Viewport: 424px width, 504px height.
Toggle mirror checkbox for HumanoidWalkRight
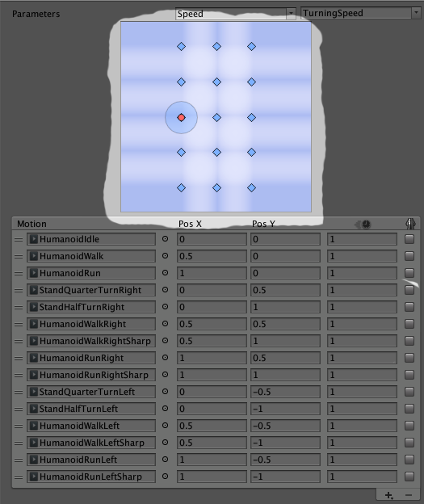pyautogui.click(x=409, y=324)
